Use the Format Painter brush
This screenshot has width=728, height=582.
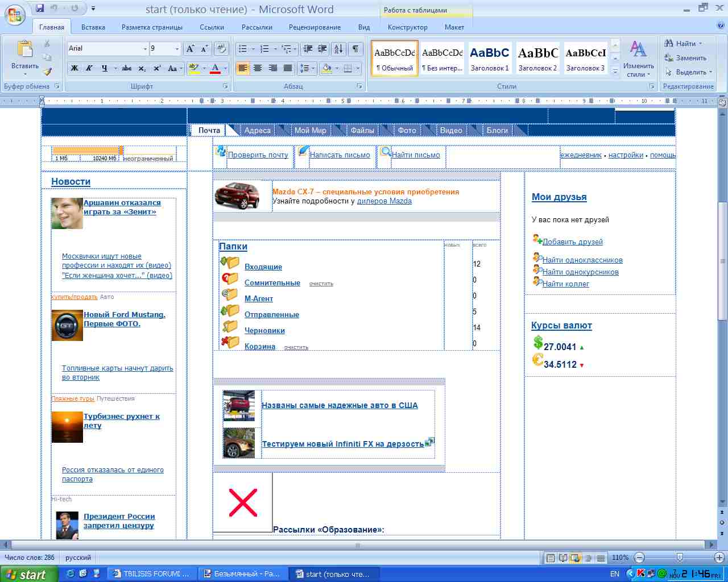click(47, 72)
